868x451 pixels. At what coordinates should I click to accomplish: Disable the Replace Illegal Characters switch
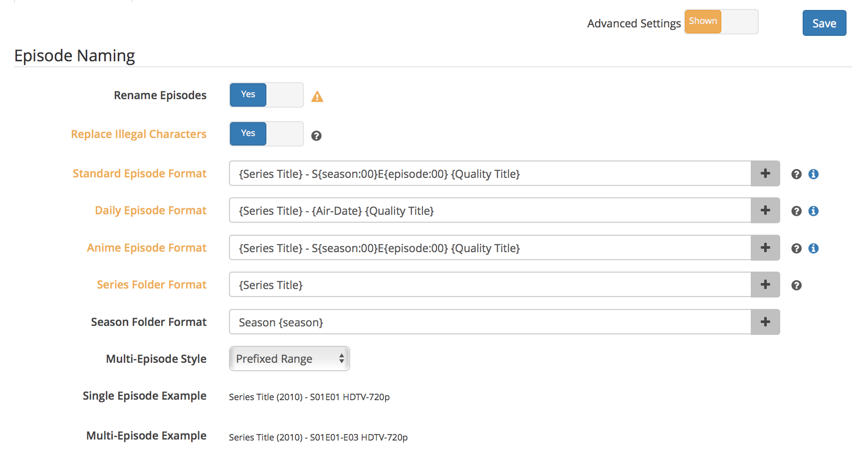(x=266, y=134)
